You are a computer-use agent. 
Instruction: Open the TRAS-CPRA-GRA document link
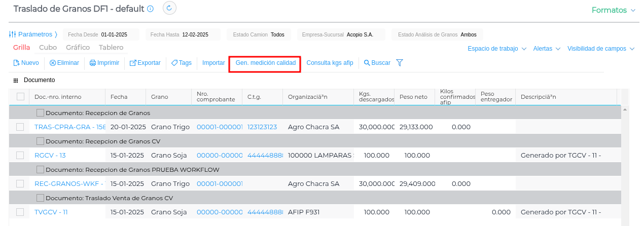70,127
